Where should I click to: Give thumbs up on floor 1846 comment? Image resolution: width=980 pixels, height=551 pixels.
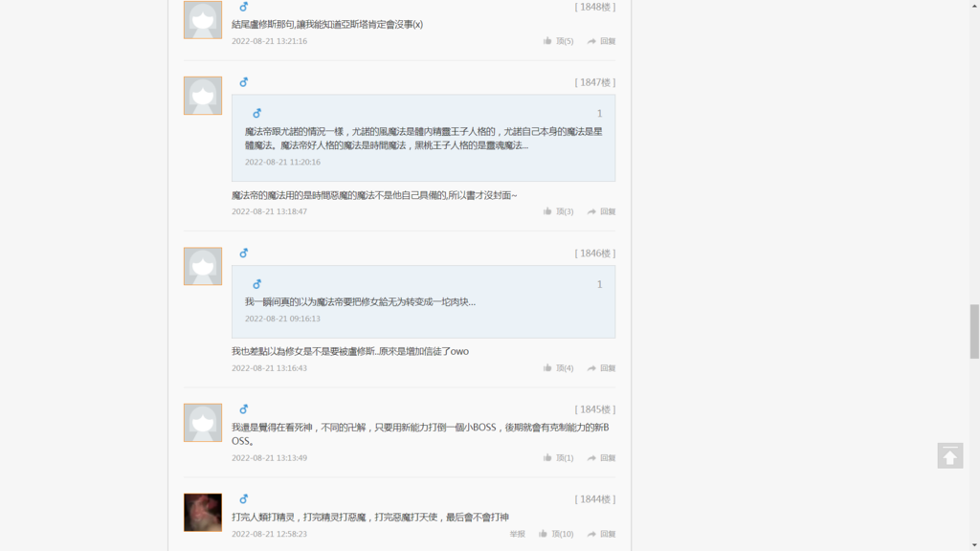pyautogui.click(x=558, y=368)
